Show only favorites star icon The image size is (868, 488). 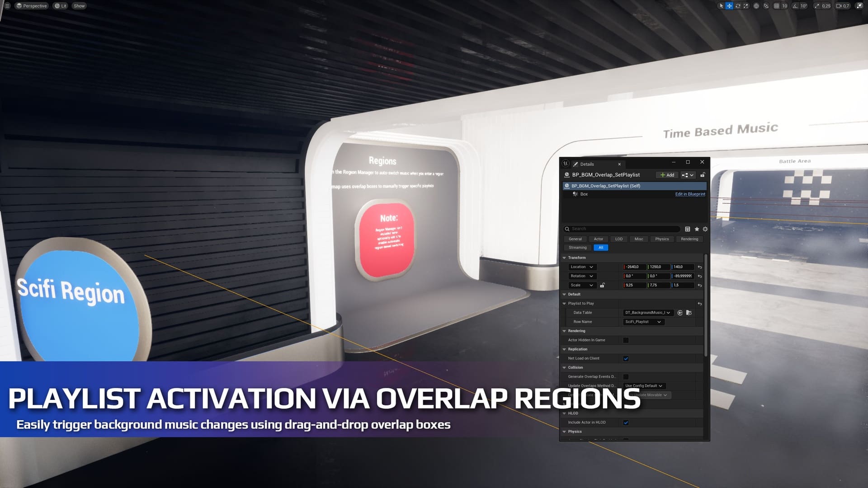(x=697, y=229)
